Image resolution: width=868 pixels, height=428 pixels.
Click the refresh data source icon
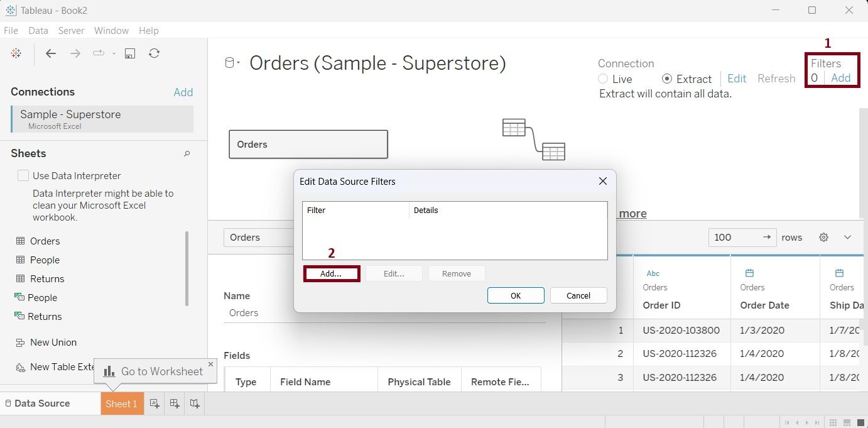pos(154,53)
